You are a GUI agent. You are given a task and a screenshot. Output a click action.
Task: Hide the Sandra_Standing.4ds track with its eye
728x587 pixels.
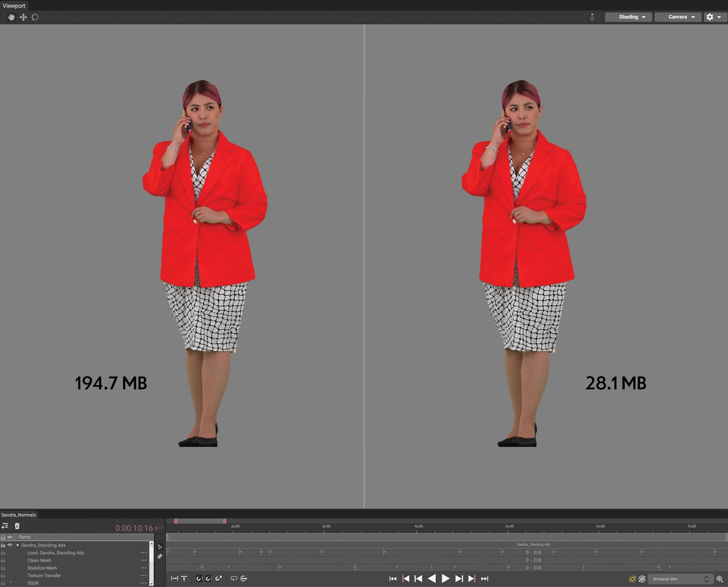tap(10, 545)
